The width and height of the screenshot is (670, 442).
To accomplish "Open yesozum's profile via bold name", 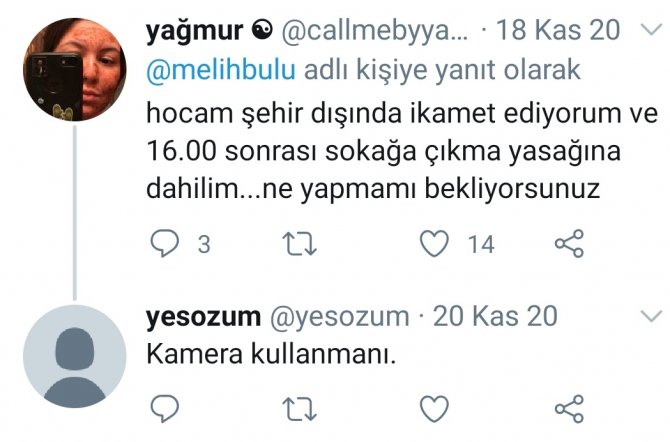I will coord(203,317).
